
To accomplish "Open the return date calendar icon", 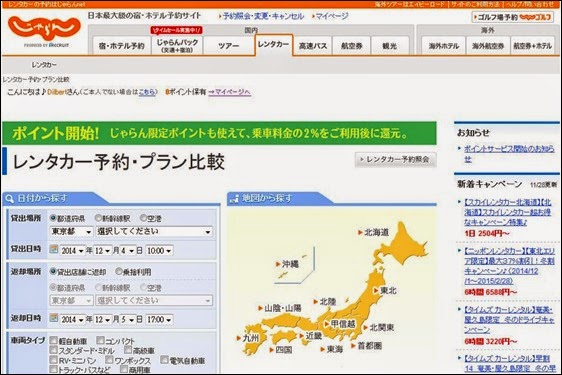I will point(54,318).
